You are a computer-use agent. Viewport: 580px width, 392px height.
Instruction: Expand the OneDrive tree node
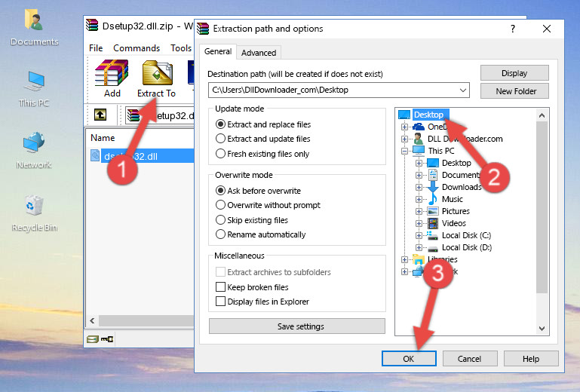404,127
